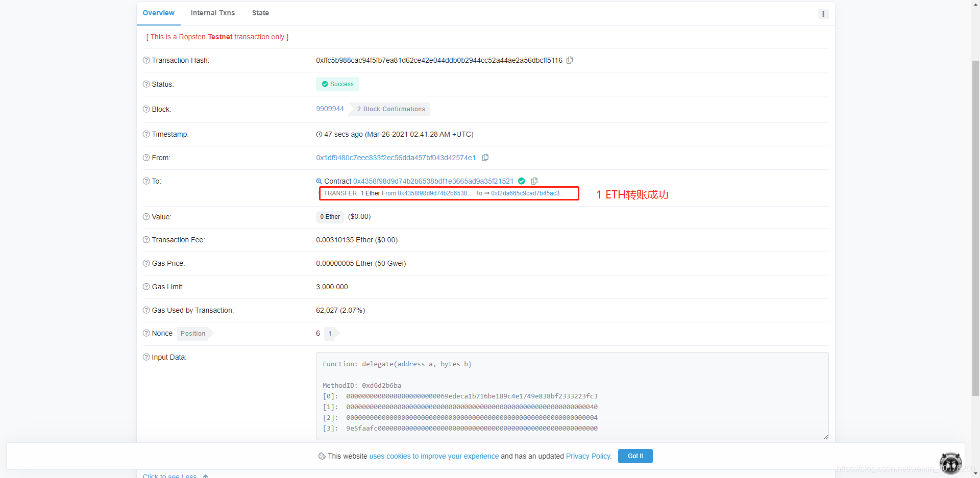The width and height of the screenshot is (980, 478).
Task: Click the raccoon avatar icon
Action: tap(950, 463)
